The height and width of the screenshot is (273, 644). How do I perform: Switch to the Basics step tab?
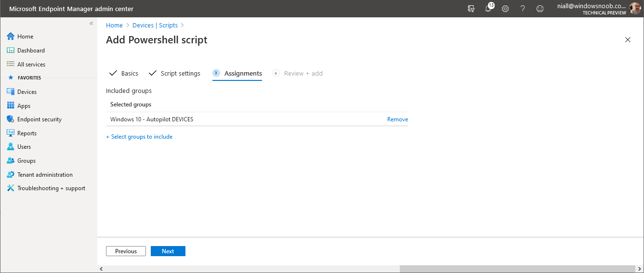point(124,73)
